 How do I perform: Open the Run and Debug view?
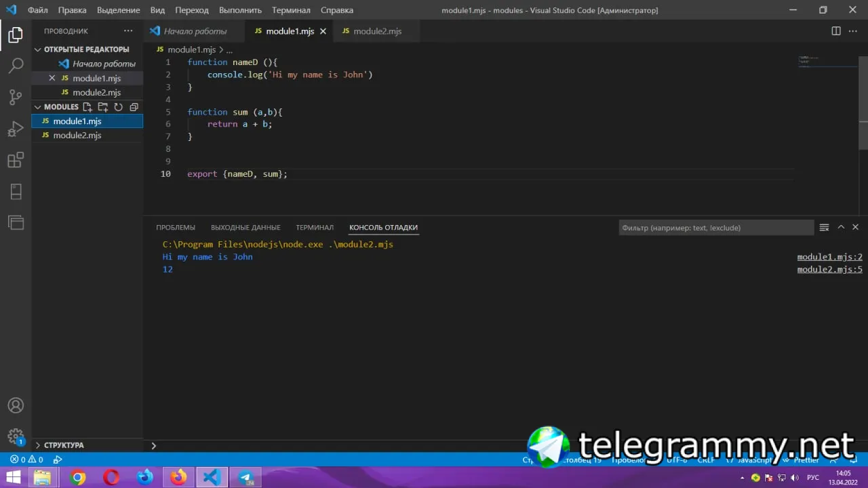point(16,129)
